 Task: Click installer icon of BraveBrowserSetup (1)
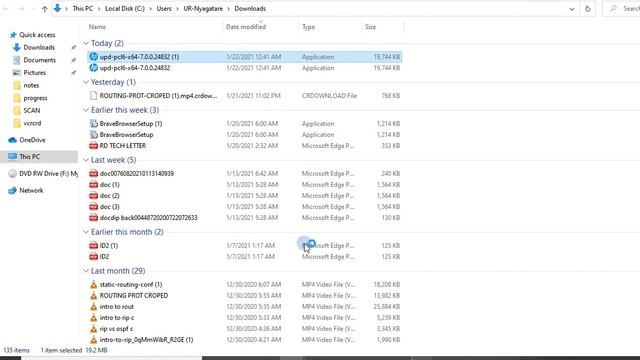pos(93,123)
